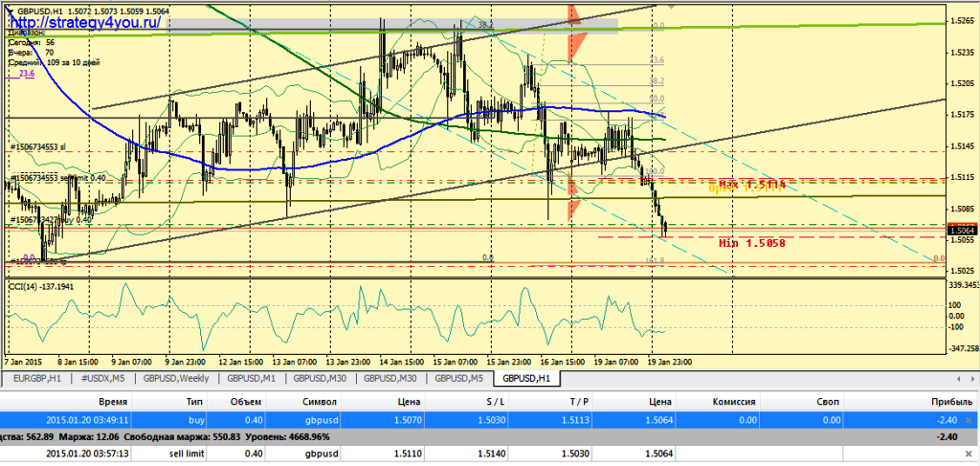Click the Прибыль column header
This screenshot has width=980, height=466.
[952, 401]
